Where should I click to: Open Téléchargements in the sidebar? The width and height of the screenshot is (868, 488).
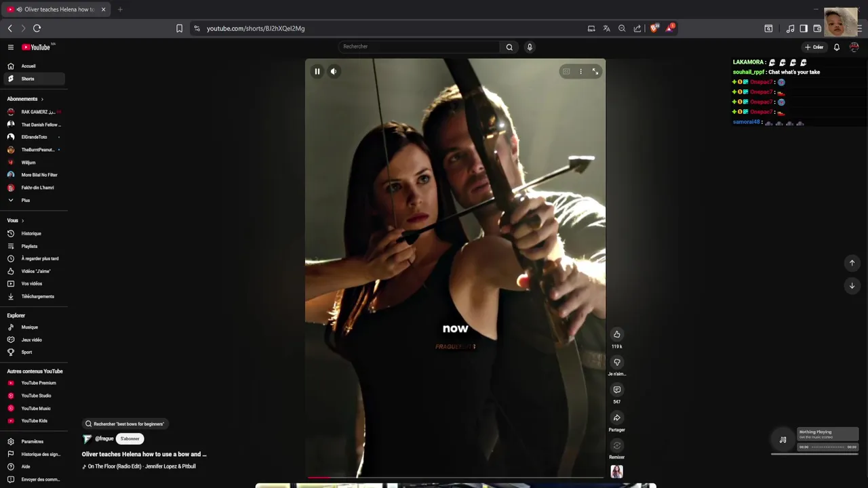pos(34,296)
